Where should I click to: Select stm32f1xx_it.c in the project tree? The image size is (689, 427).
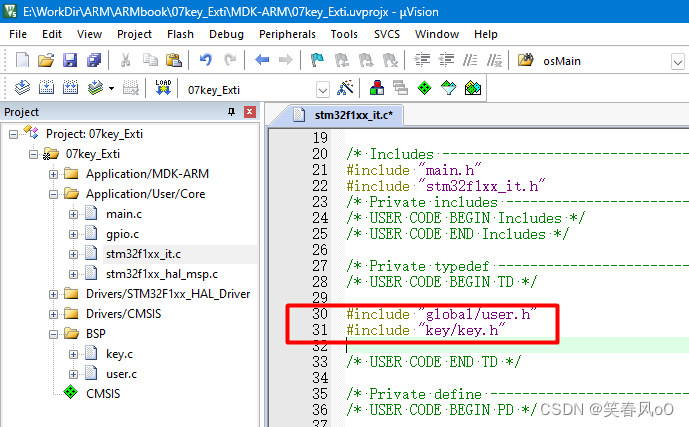pyautogui.click(x=143, y=254)
